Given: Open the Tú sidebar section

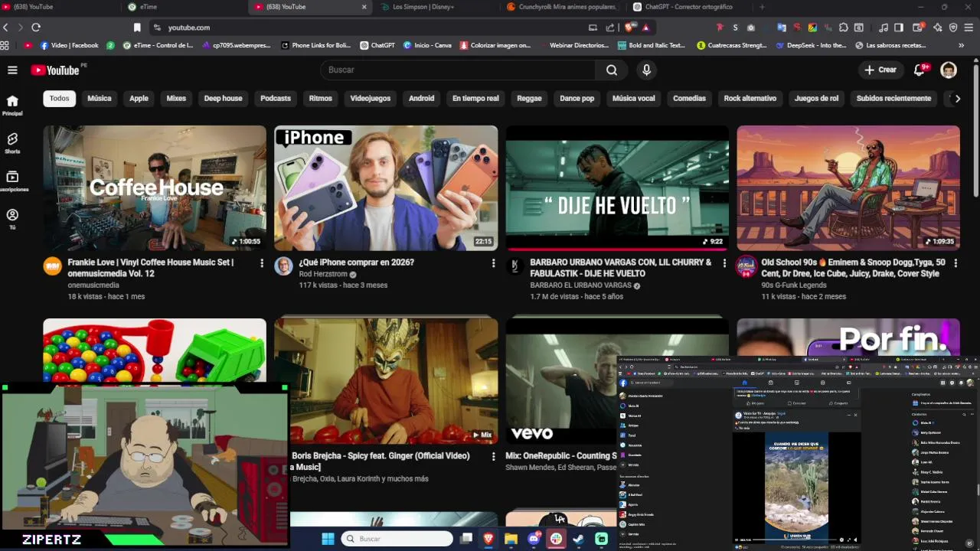Looking at the screenshot, I should tap(12, 220).
